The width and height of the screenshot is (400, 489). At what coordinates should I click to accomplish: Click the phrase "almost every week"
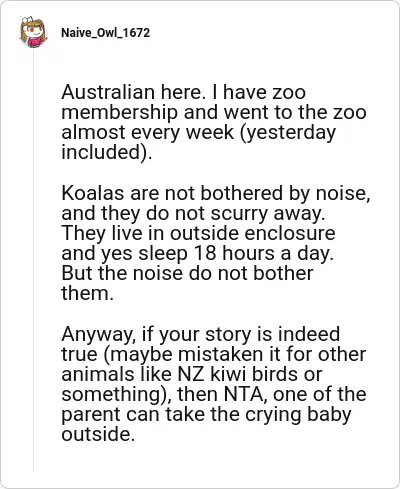148,133
